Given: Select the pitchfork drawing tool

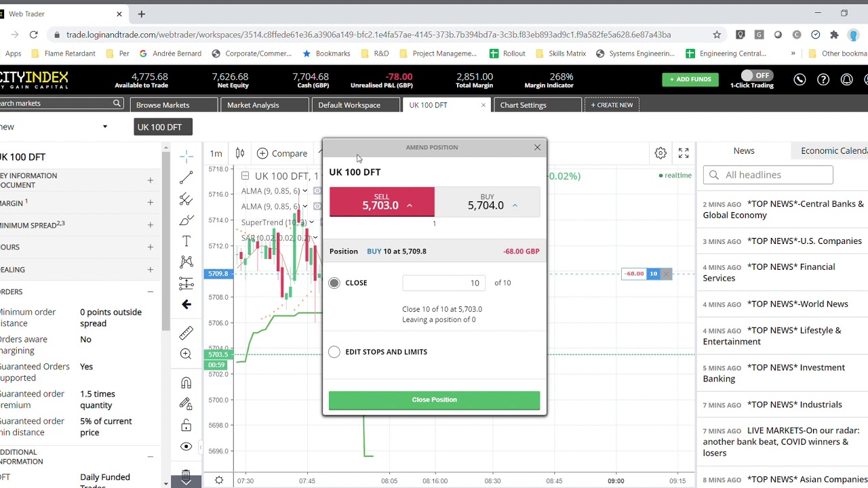Looking at the screenshot, I should [x=186, y=199].
